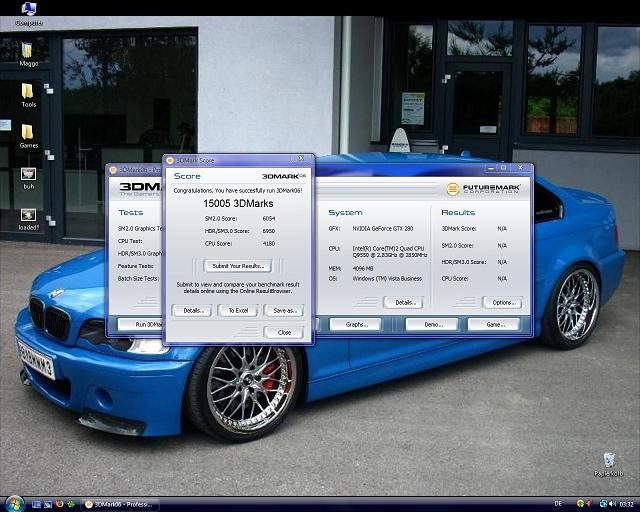Click the HDR/SM3.0 Score value 6950
The width and height of the screenshot is (640, 512).
[x=269, y=231]
